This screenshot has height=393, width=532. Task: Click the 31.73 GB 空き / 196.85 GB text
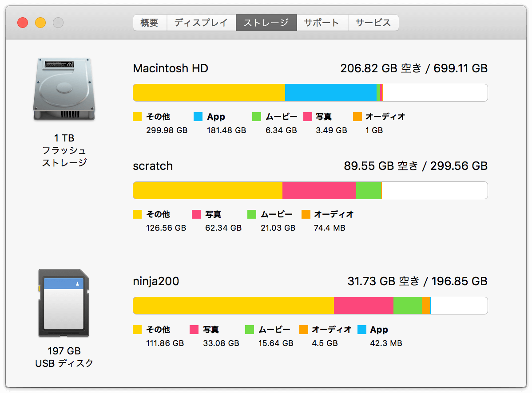coord(417,281)
